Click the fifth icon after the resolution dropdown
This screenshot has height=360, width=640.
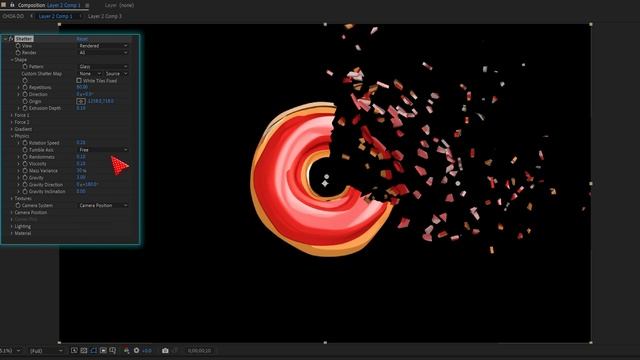(x=113, y=350)
